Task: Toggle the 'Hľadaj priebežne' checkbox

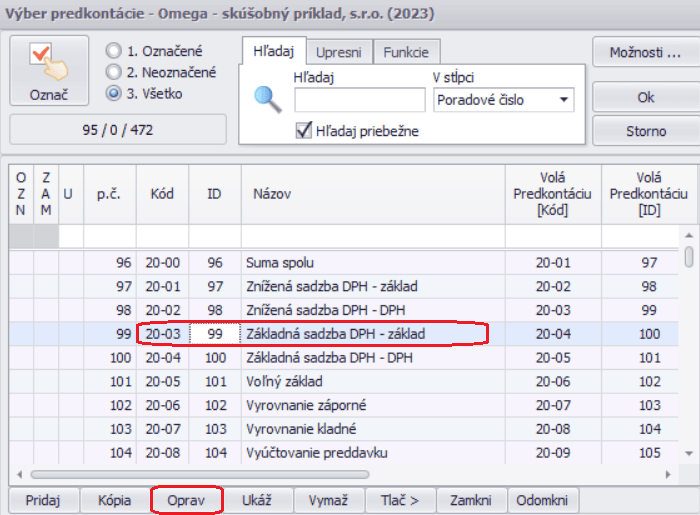Action: pyautogui.click(x=305, y=130)
